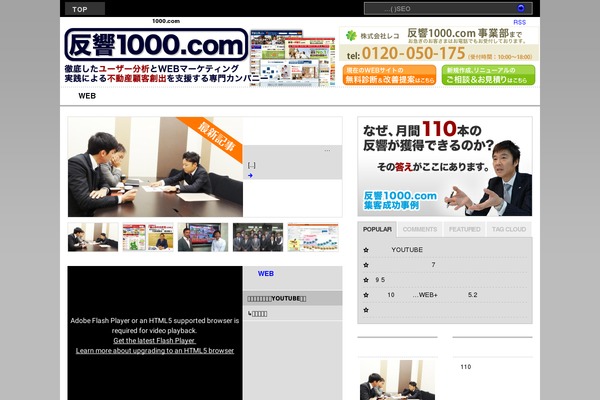Viewport: 600px width, 400px height.
Task: Open popular post mentioning YOUTUBE
Action: click(x=407, y=250)
